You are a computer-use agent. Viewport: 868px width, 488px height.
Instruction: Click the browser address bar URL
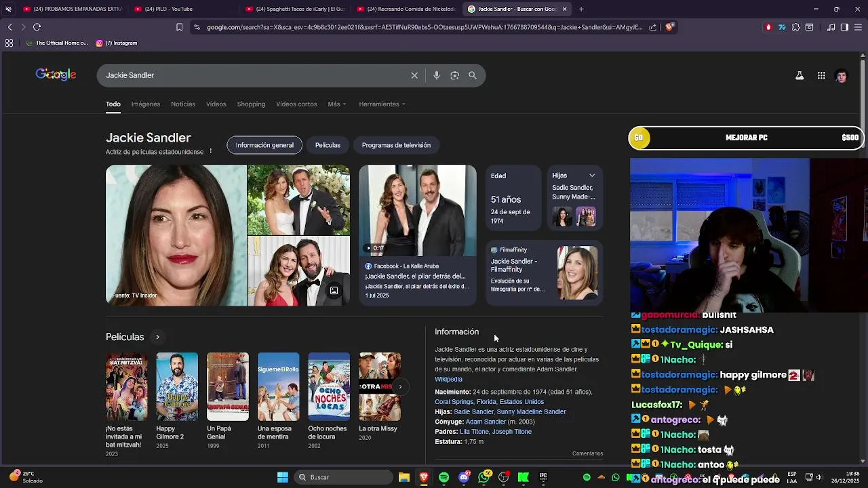pyautogui.click(x=424, y=27)
